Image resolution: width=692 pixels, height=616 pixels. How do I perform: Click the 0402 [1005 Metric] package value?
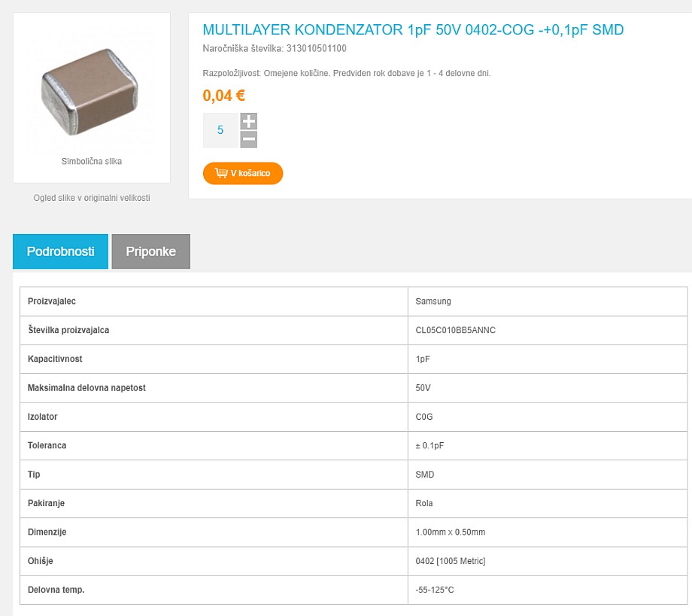(x=451, y=561)
